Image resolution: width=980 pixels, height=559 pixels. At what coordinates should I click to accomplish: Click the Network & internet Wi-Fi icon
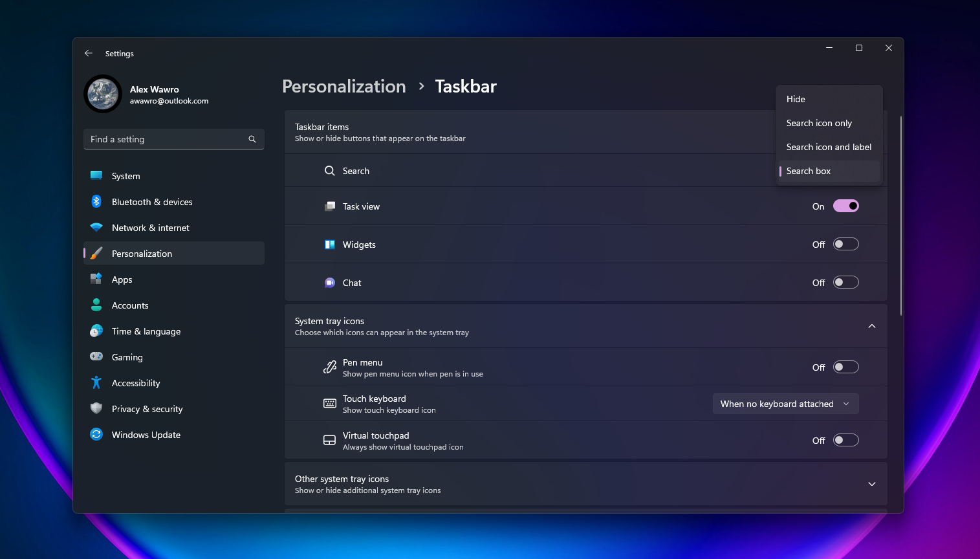coord(96,228)
